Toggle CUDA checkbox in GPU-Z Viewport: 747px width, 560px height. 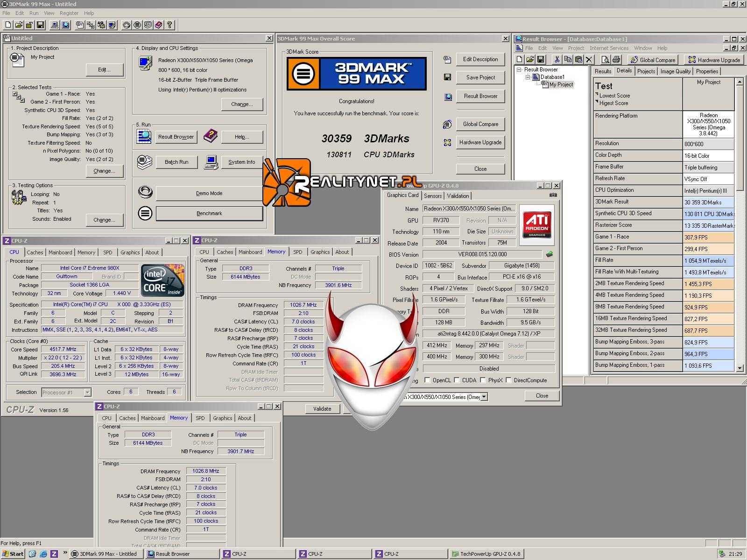coord(457,380)
